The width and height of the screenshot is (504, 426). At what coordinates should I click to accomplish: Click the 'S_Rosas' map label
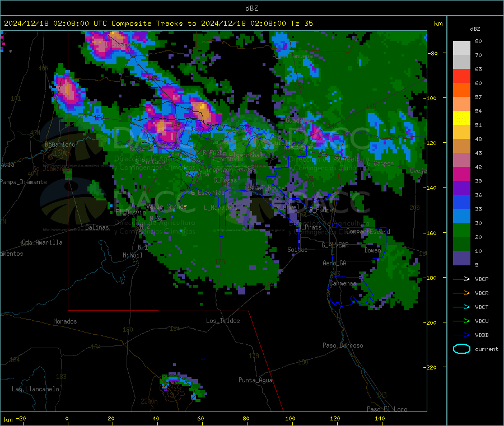click(225, 180)
